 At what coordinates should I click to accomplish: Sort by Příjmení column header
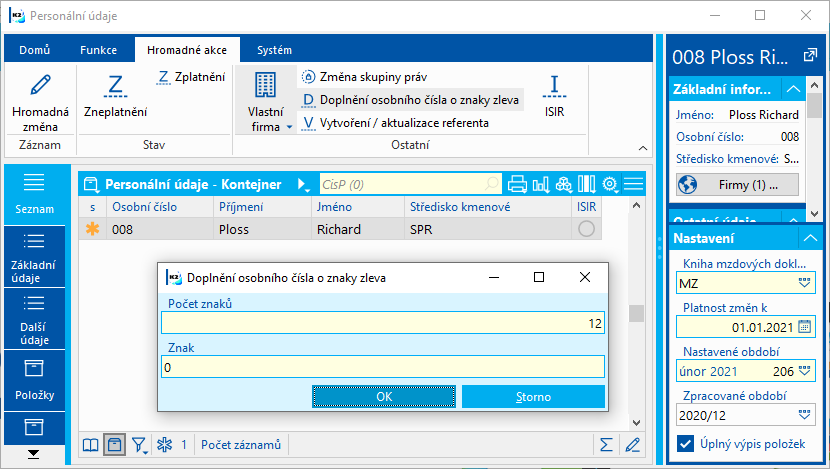[263, 207]
